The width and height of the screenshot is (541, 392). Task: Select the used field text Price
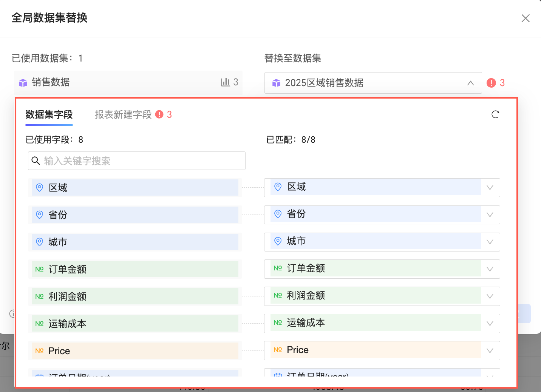tap(59, 351)
